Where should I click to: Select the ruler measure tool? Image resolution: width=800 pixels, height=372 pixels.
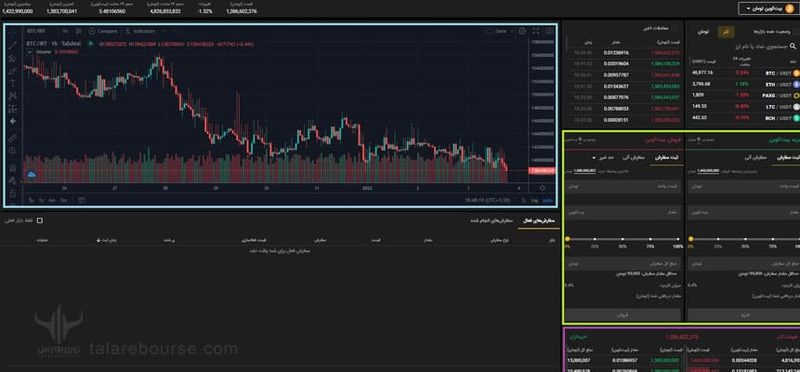point(13,138)
